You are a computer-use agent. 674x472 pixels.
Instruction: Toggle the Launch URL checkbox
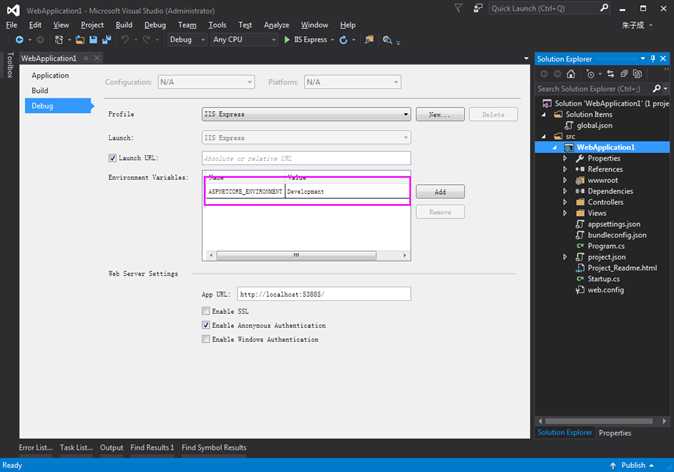pyautogui.click(x=113, y=158)
